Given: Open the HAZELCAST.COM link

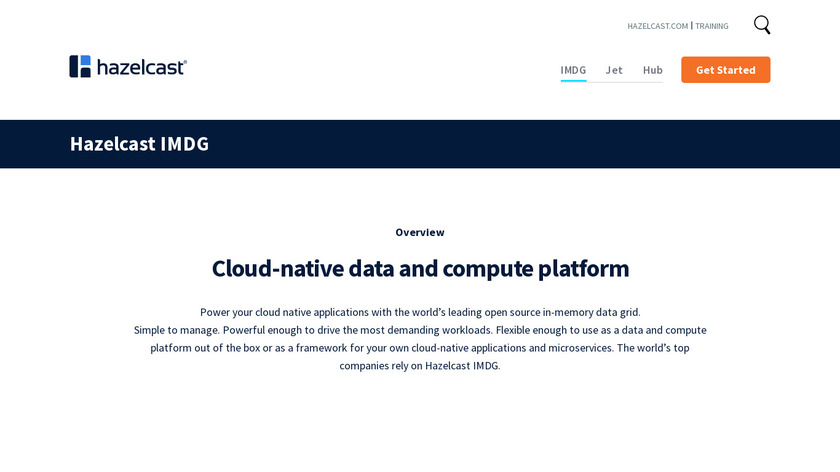Looking at the screenshot, I should pyautogui.click(x=657, y=26).
